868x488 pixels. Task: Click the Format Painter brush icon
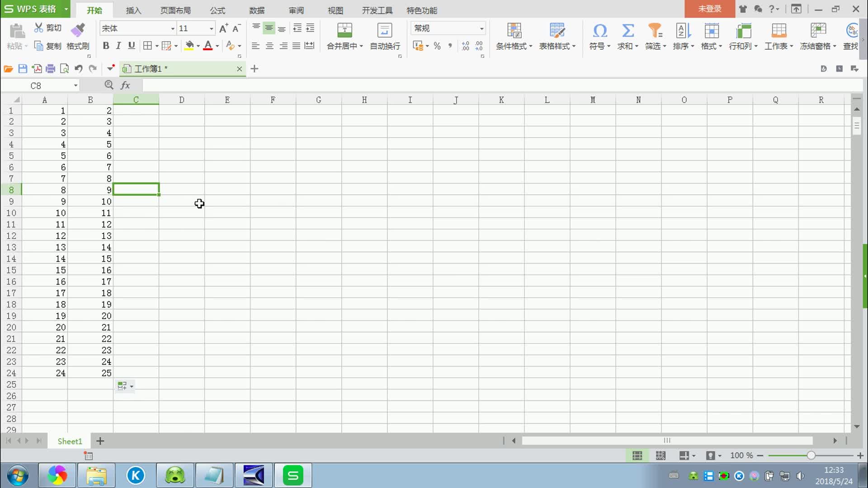pos(77,30)
